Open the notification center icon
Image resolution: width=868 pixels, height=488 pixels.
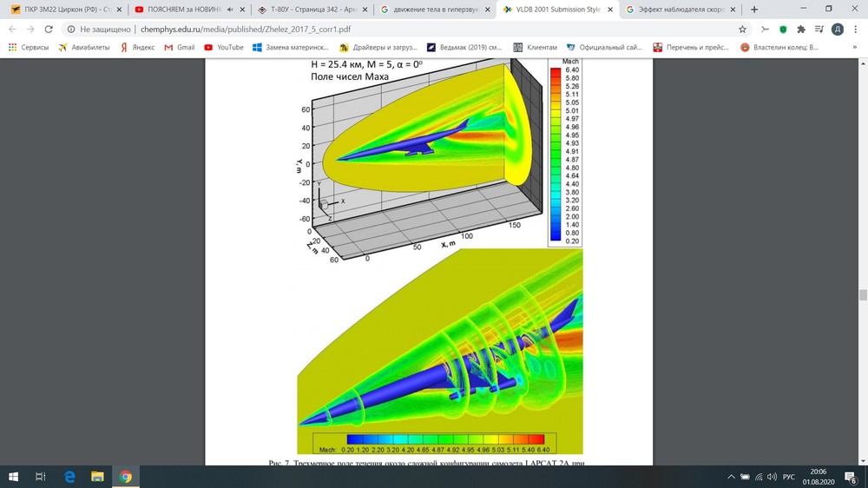[x=852, y=477]
